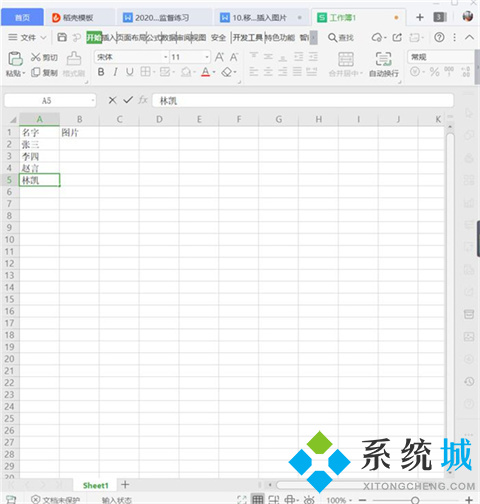480x504 pixels.
Task: Switch to the 首页 tab
Action: tap(22, 17)
